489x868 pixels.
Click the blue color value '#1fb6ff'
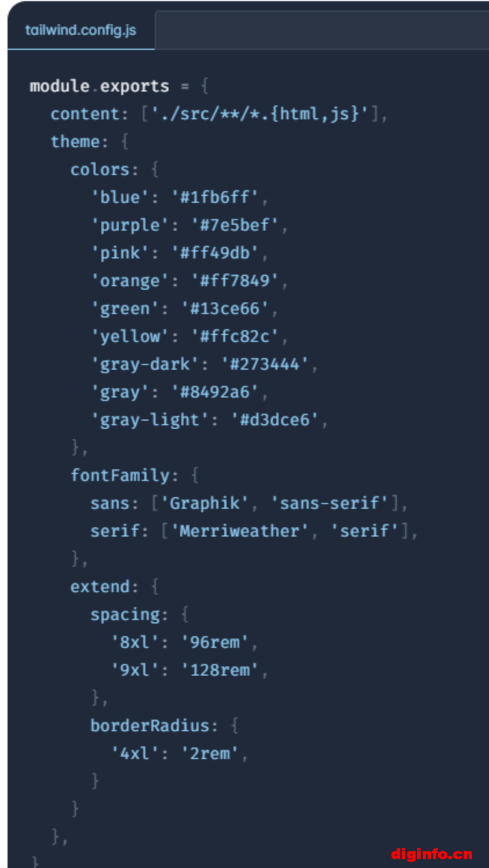coord(215,197)
